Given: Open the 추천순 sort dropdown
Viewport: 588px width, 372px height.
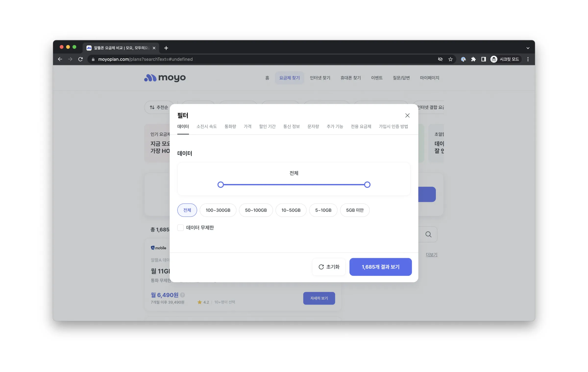Looking at the screenshot, I should click(x=159, y=107).
